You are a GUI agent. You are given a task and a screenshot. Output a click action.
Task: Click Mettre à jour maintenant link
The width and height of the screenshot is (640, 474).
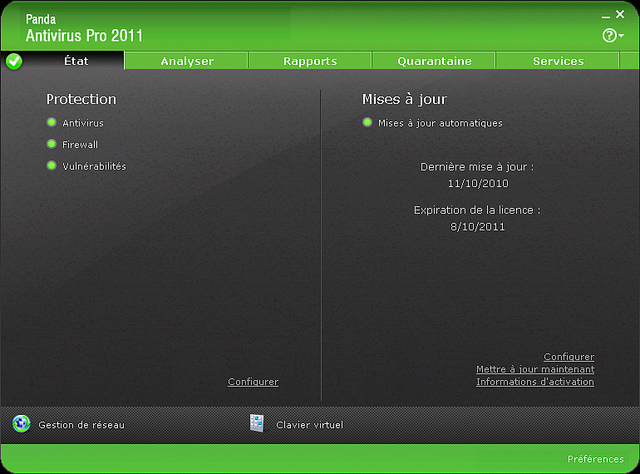(535, 369)
